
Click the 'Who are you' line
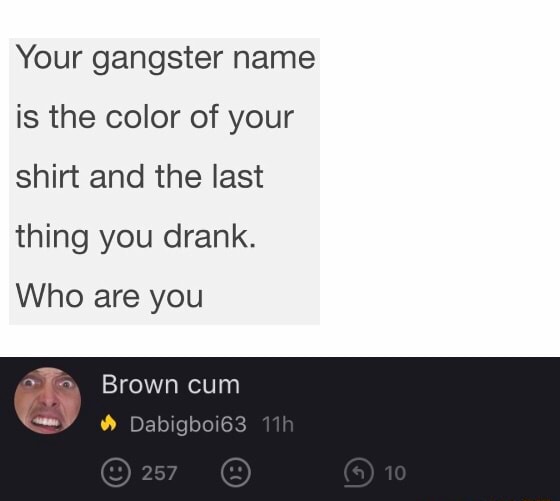point(110,297)
